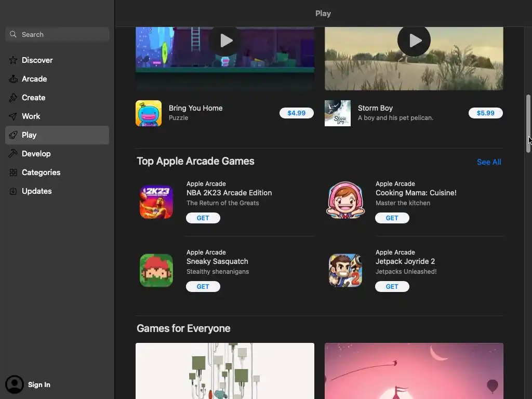The image size is (532, 399).
Task: Click the Sign In label
Action: [x=39, y=384]
